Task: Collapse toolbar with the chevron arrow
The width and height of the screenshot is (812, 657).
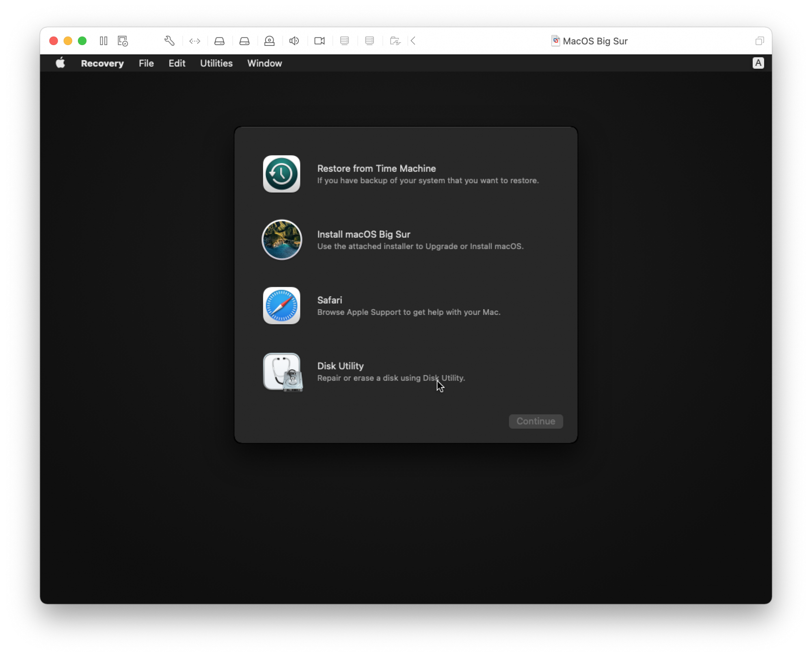Action: [413, 41]
